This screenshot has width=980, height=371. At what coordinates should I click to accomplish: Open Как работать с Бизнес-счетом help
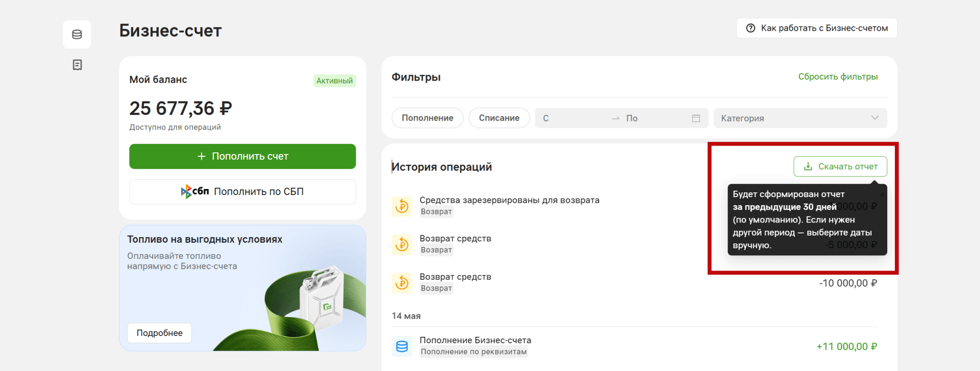816,28
